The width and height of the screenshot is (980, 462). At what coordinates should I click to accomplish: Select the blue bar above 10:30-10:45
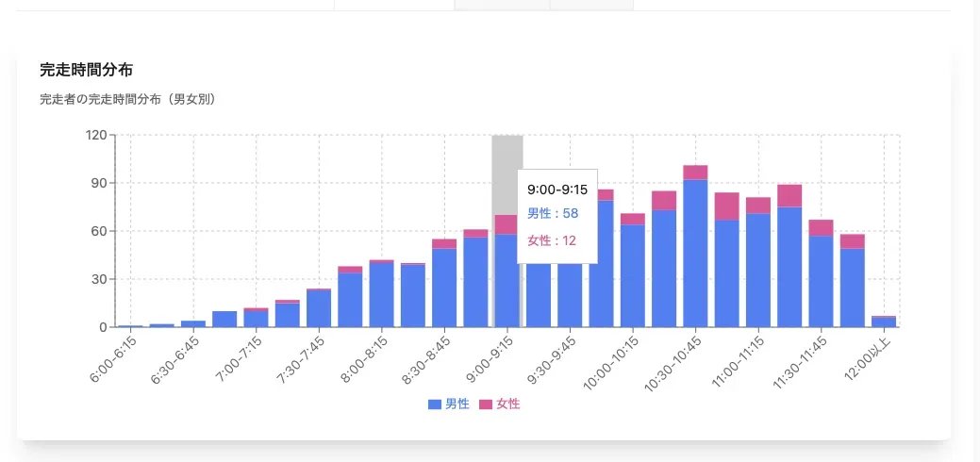coord(696,255)
